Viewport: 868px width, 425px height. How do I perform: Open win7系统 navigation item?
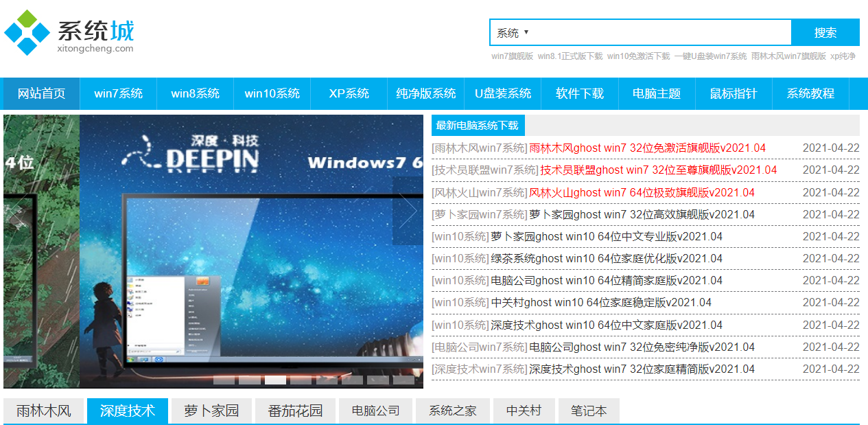pos(119,94)
